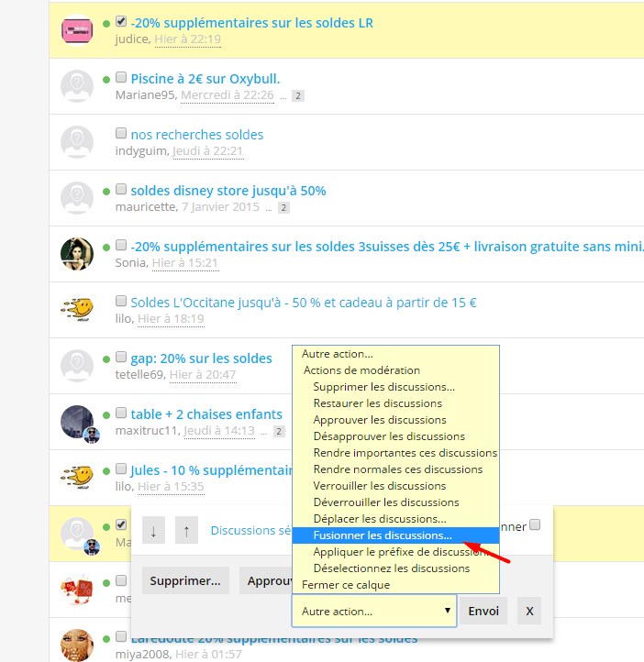Check the Jules 10% thread checkbox
The width and height of the screenshot is (644, 662).
(121, 469)
